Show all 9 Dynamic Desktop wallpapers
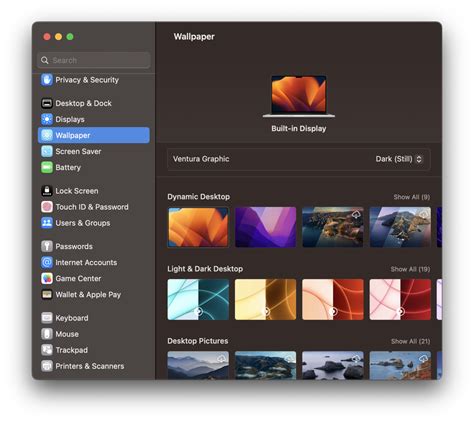 tap(411, 197)
